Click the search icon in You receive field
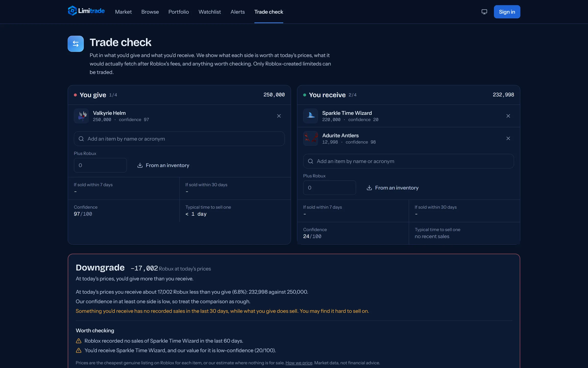The height and width of the screenshot is (368, 588). pos(310,161)
